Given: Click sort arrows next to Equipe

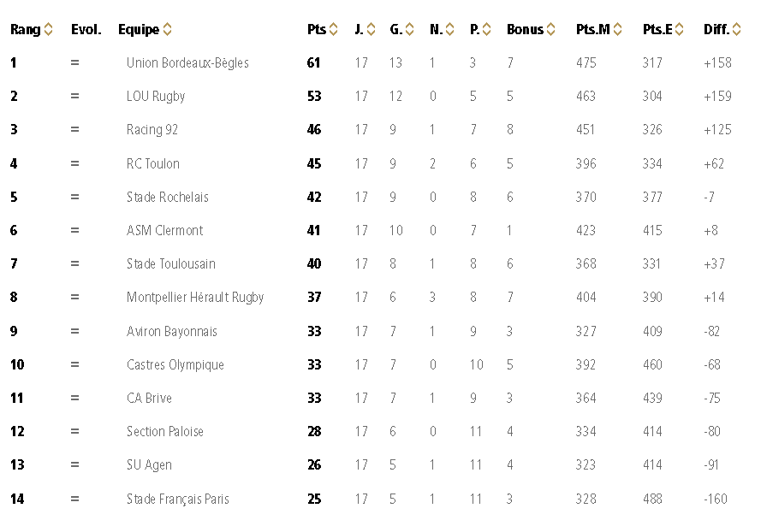Looking at the screenshot, I should pyautogui.click(x=168, y=30).
